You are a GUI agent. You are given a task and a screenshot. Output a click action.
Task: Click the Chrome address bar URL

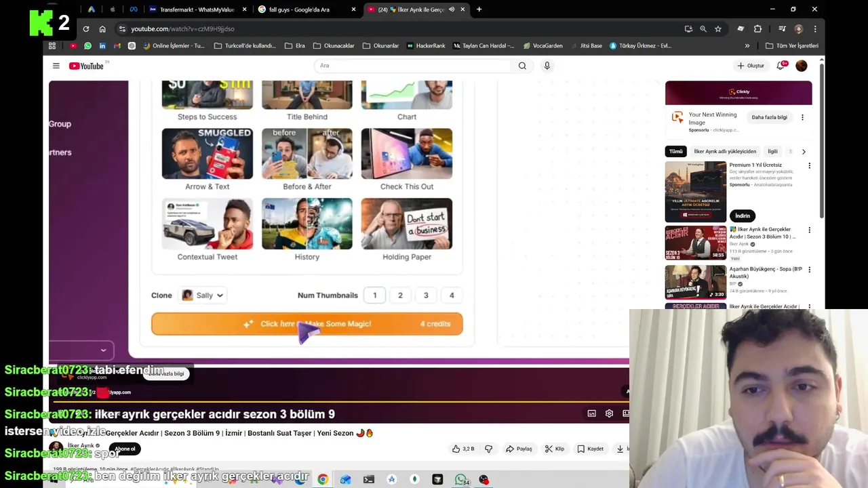182,29
